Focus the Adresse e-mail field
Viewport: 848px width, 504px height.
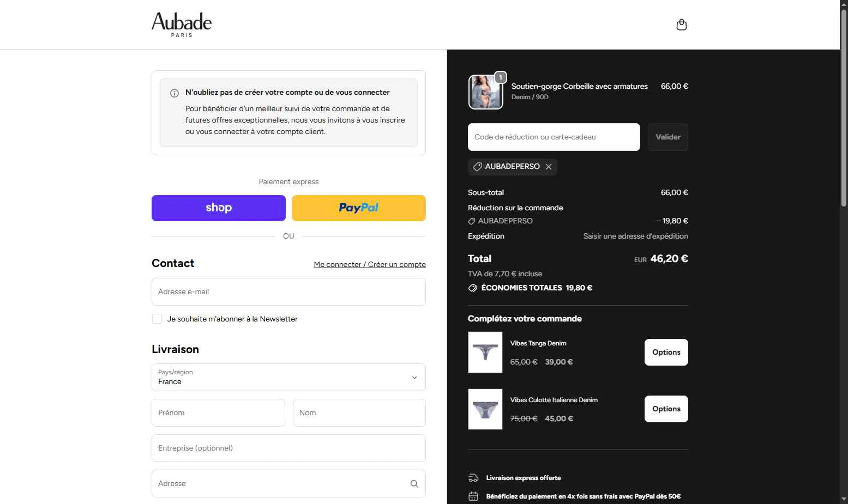pos(288,292)
